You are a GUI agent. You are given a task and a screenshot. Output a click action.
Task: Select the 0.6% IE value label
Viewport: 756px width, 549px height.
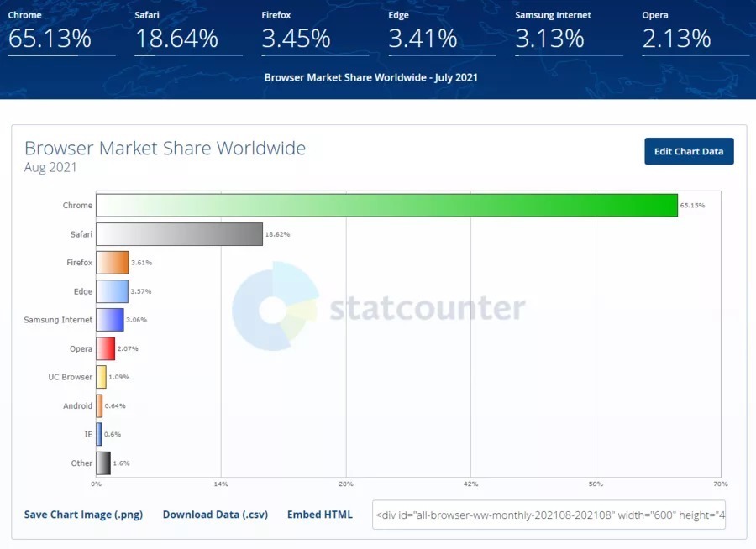(113, 434)
